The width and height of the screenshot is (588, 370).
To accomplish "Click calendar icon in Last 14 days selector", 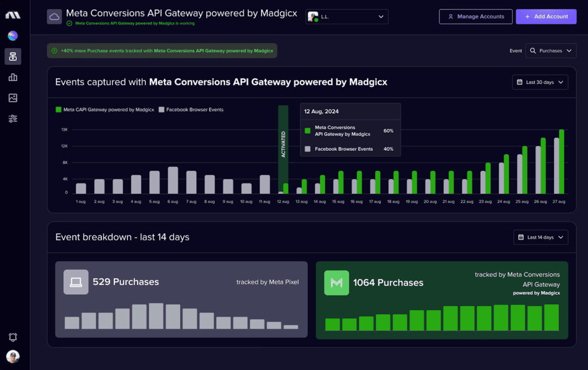I will tap(521, 237).
